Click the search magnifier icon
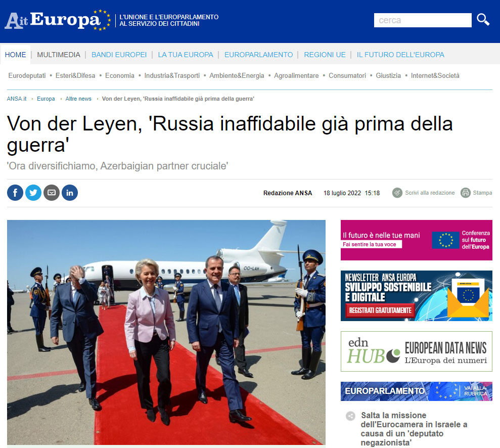The image size is (500, 448). 483,20
